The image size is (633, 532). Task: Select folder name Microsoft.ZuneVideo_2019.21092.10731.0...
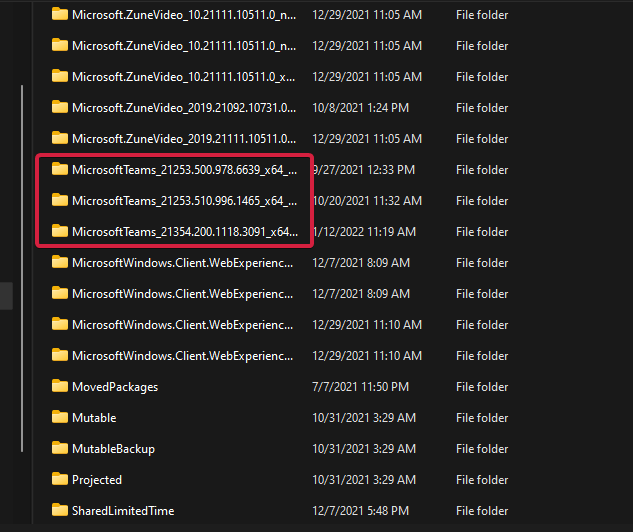pos(184,108)
